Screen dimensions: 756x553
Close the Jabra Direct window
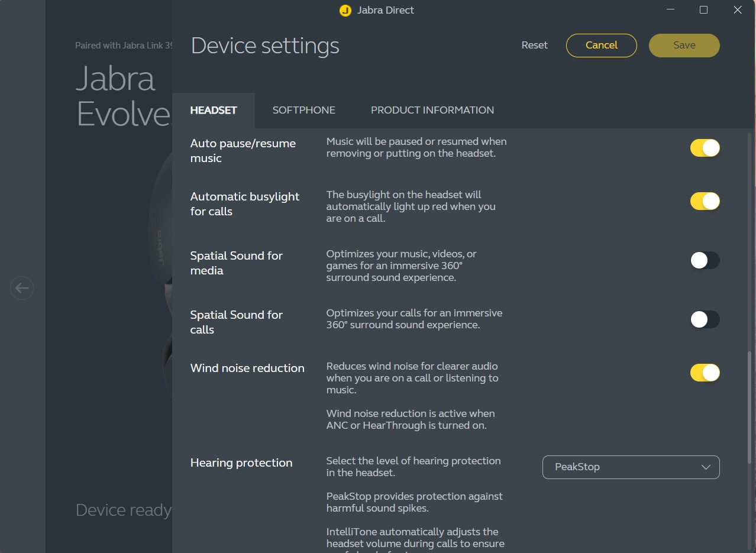coord(737,10)
